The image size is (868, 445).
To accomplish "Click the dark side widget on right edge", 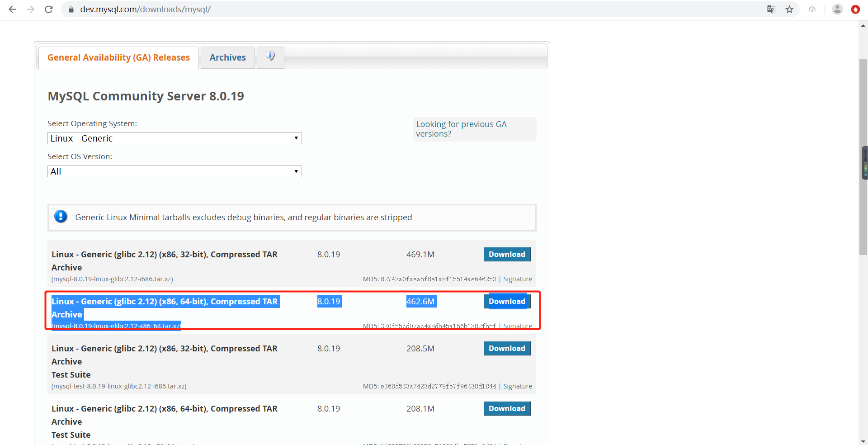I will pos(865,163).
